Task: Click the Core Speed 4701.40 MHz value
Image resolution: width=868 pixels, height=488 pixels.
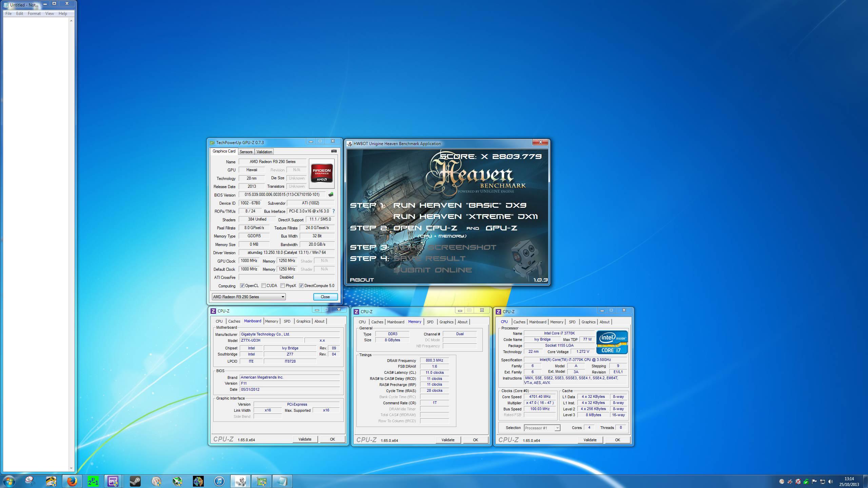Action: coord(540,397)
